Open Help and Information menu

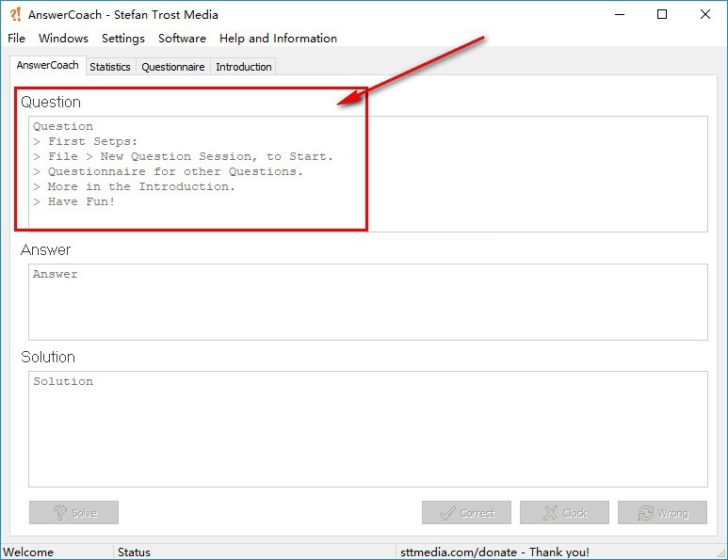coord(278,38)
